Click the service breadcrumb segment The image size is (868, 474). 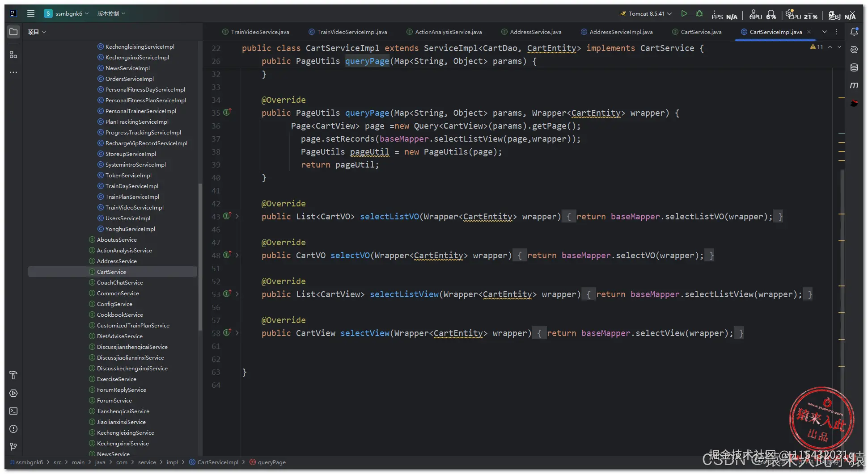point(147,462)
